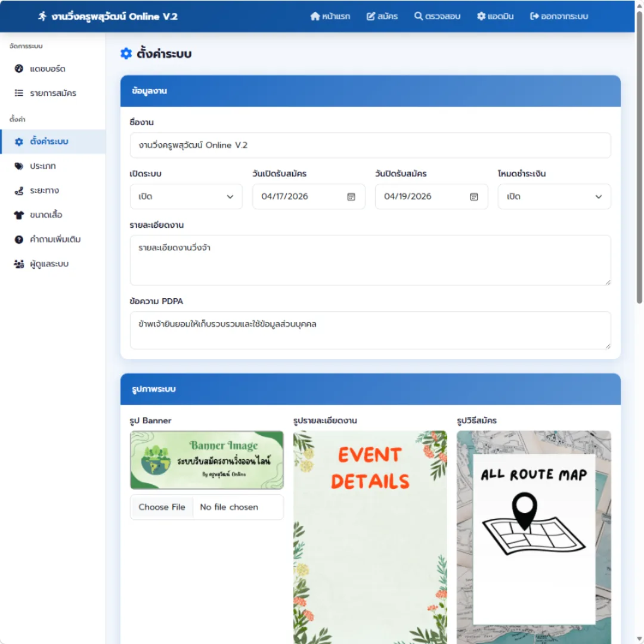Viewport: 644px width, 644px height.
Task: Click the ชื่องาน text field
Action: [370, 145]
